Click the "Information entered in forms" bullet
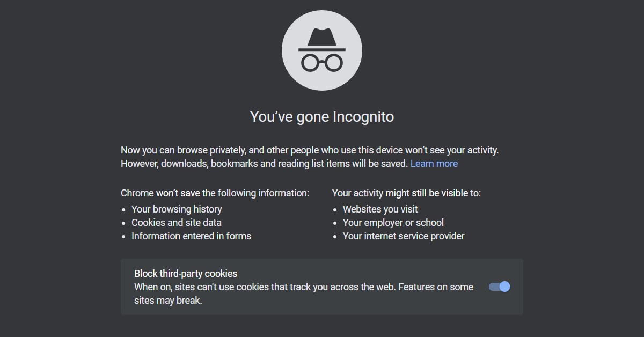This screenshot has height=337, width=644. click(x=191, y=236)
